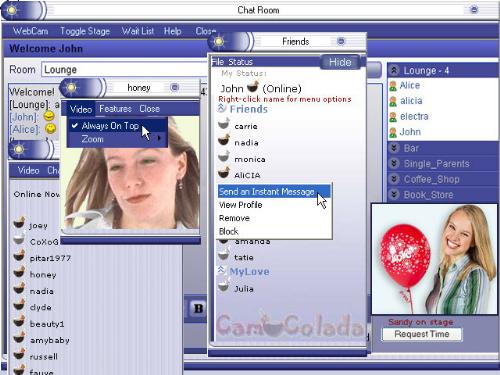Open the Wait List menu
The image size is (500, 375).
(x=138, y=31)
